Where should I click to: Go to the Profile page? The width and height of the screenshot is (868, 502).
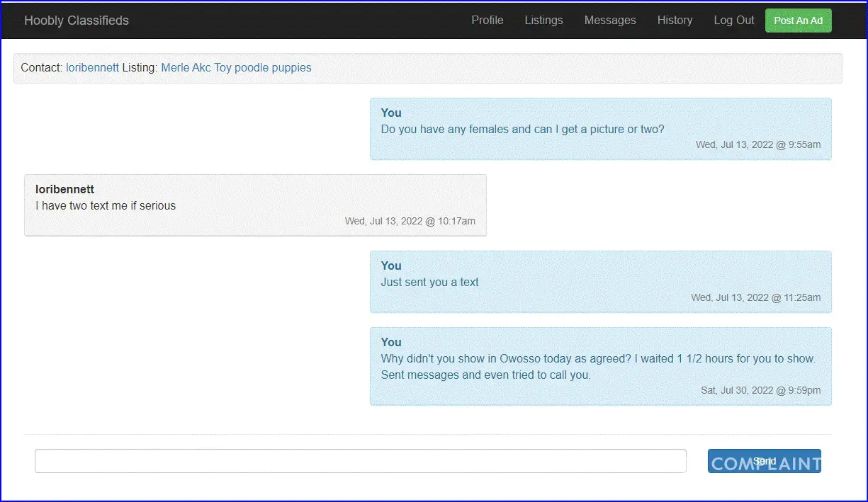[487, 21]
